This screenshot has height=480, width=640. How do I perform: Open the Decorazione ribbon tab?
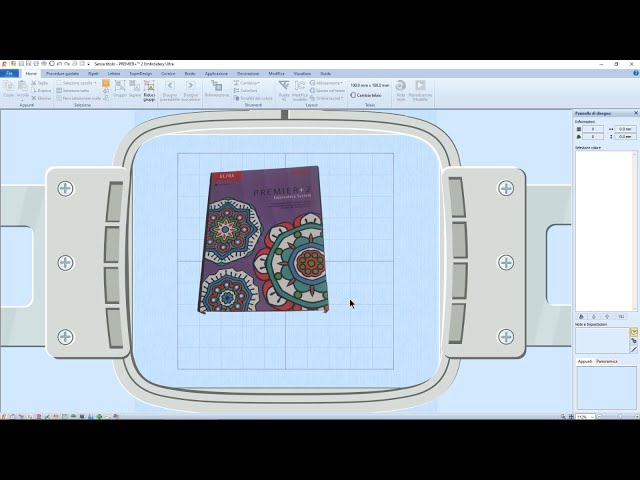(x=248, y=74)
